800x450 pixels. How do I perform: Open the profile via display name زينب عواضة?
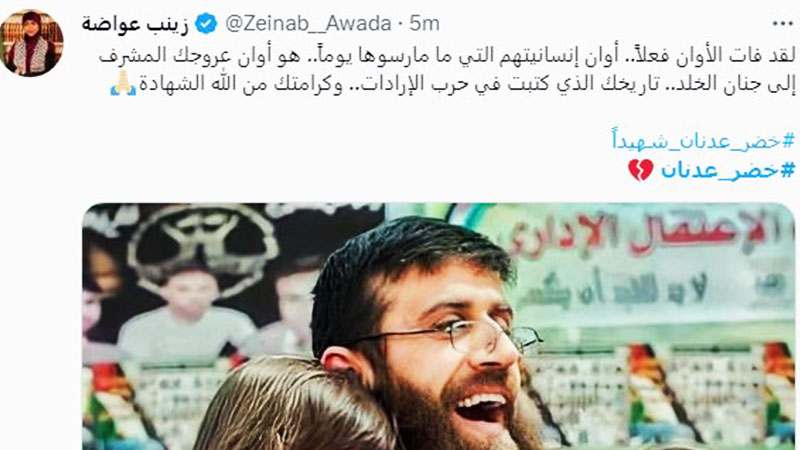(135, 24)
